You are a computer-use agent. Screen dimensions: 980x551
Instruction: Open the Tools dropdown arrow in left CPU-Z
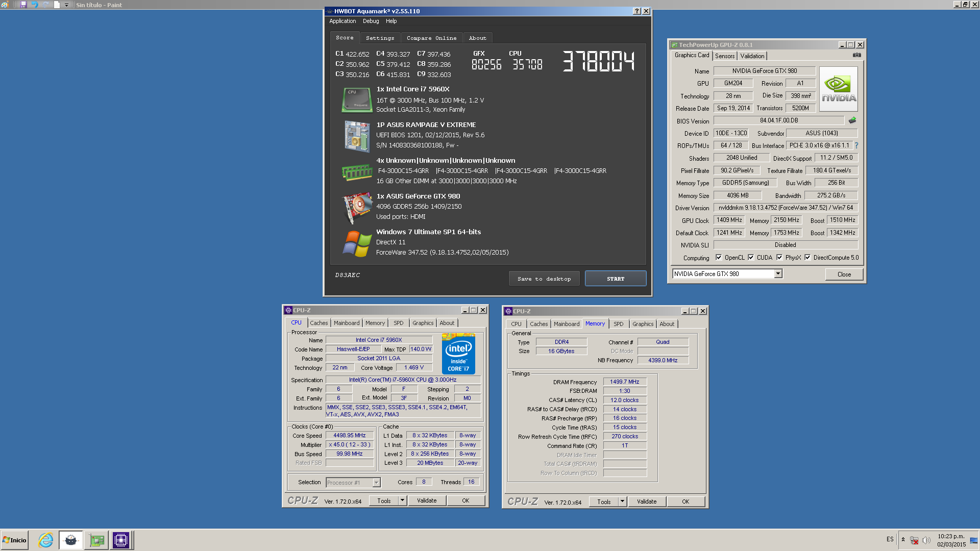(402, 500)
